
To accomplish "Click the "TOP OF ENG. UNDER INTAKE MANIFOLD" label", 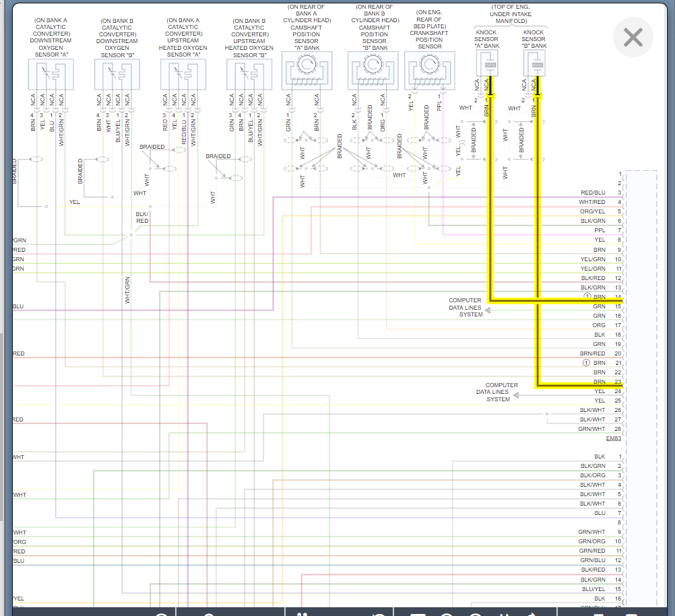I will (511, 13).
